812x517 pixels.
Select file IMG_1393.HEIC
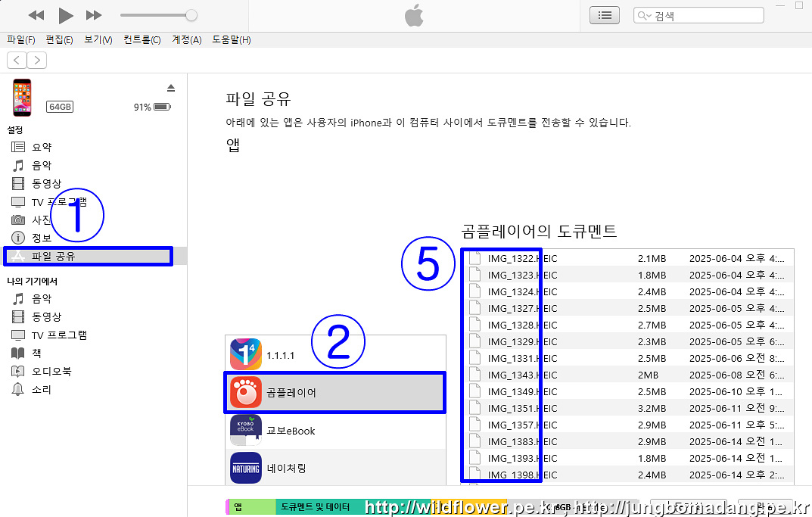[x=522, y=458]
